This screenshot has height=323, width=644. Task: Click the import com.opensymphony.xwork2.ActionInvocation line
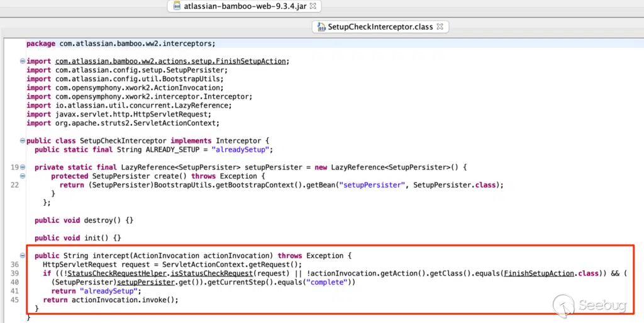coord(125,88)
